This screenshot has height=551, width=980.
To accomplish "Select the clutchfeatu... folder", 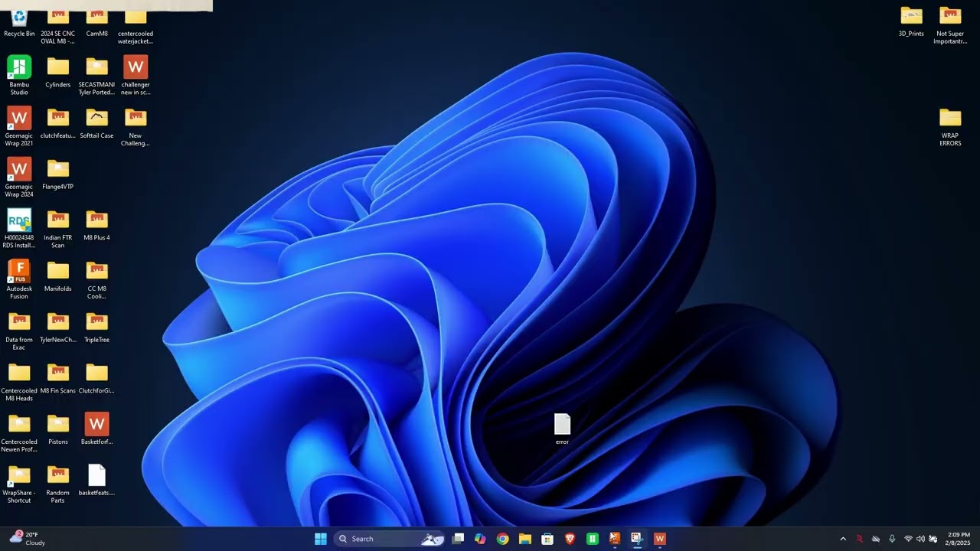I will pos(58,123).
